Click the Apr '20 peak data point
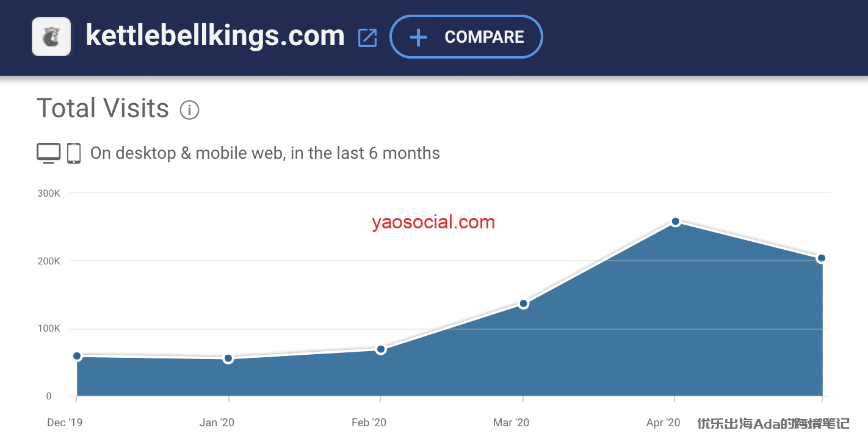The height and width of the screenshot is (447, 868). point(675,222)
